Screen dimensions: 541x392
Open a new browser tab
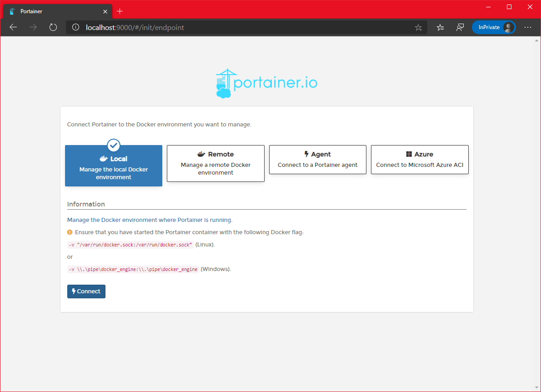click(x=120, y=11)
